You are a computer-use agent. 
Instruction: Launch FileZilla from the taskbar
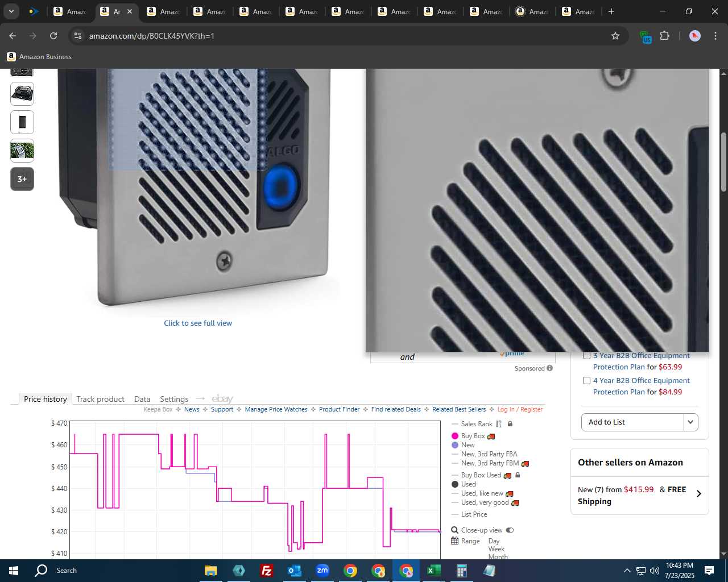click(x=266, y=571)
